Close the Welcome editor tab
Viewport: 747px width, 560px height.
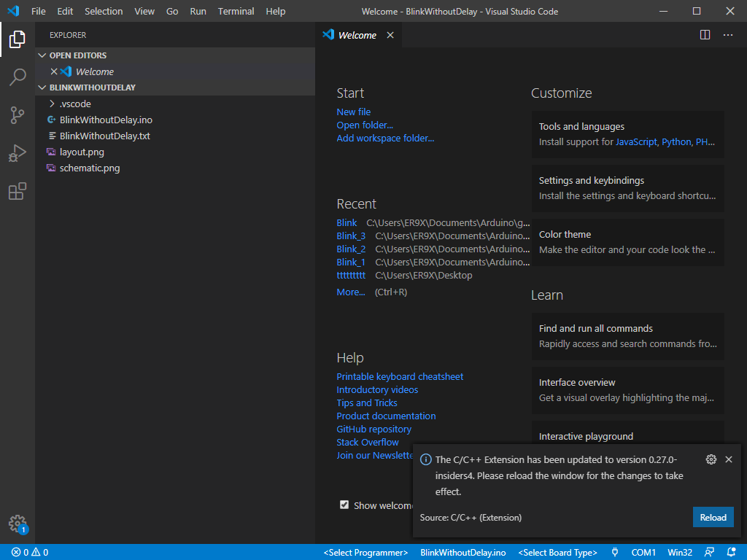pyautogui.click(x=390, y=35)
